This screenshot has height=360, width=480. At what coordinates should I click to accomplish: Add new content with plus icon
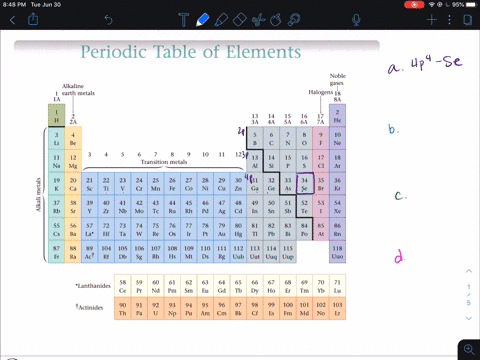(x=432, y=20)
